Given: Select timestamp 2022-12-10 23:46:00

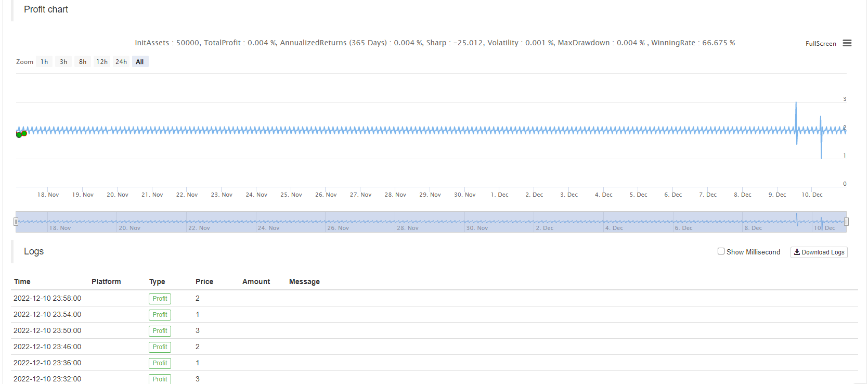Looking at the screenshot, I should coord(47,347).
